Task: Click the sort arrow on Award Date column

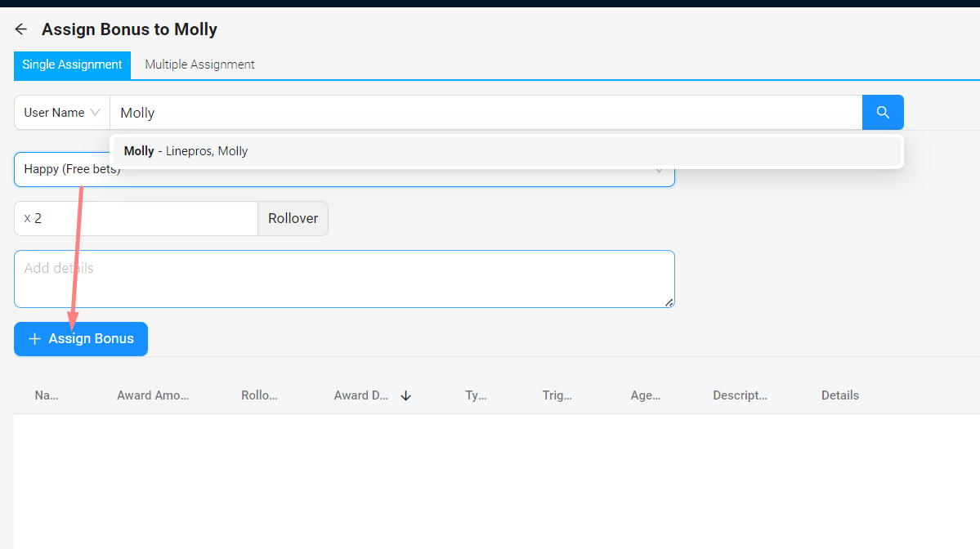Action: [x=405, y=395]
